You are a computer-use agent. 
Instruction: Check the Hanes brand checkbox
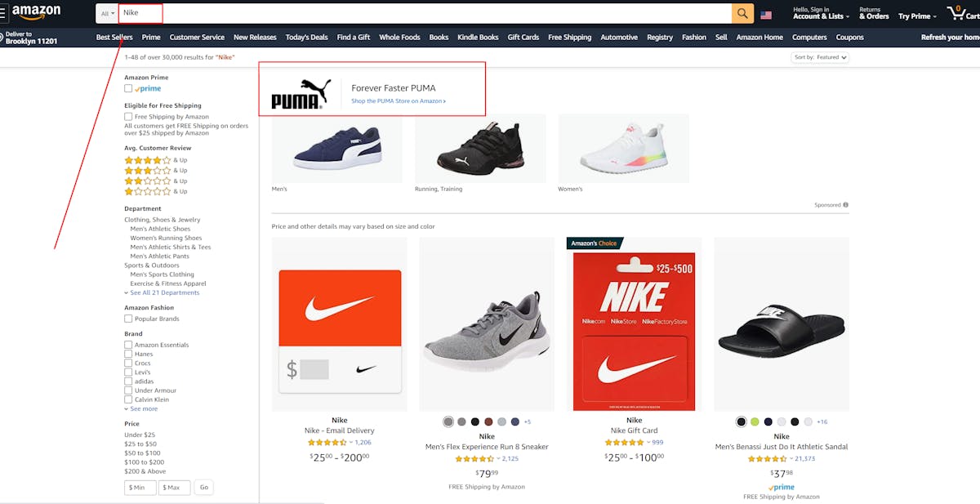coord(128,354)
